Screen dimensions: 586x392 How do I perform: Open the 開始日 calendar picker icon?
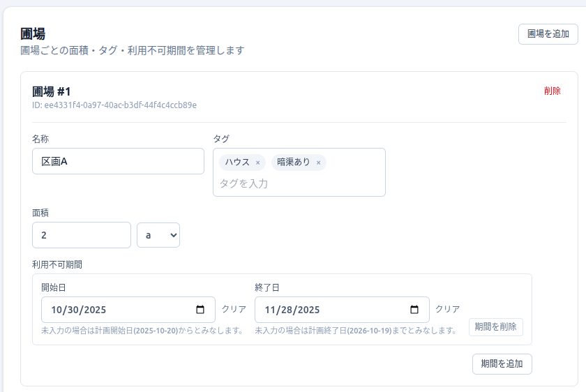[200, 310]
